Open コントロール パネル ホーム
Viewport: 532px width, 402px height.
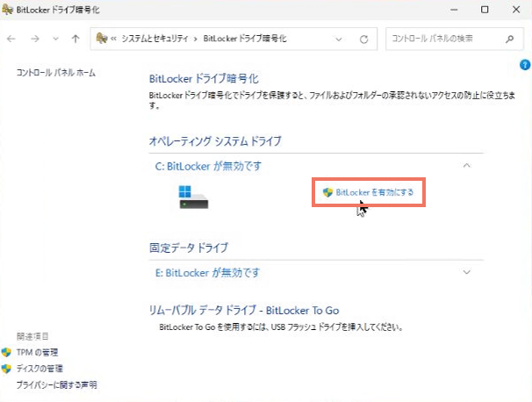pos(56,73)
